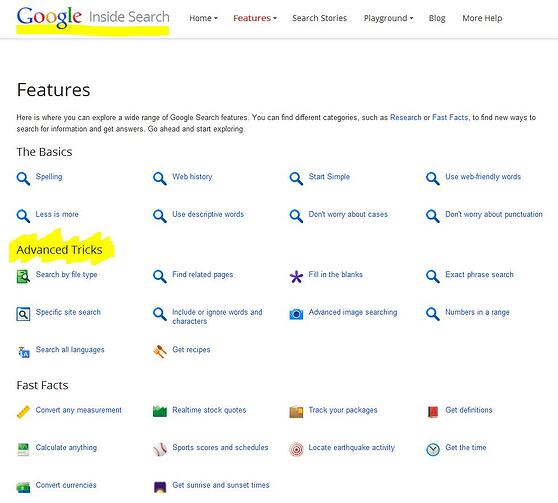Open the Spelling link

click(49, 177)
